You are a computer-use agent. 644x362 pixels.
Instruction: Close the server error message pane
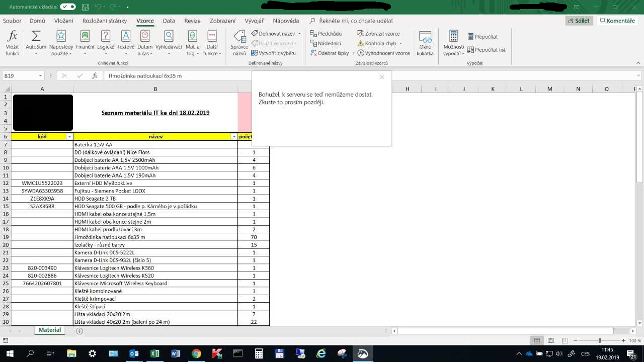coord(382,77)
